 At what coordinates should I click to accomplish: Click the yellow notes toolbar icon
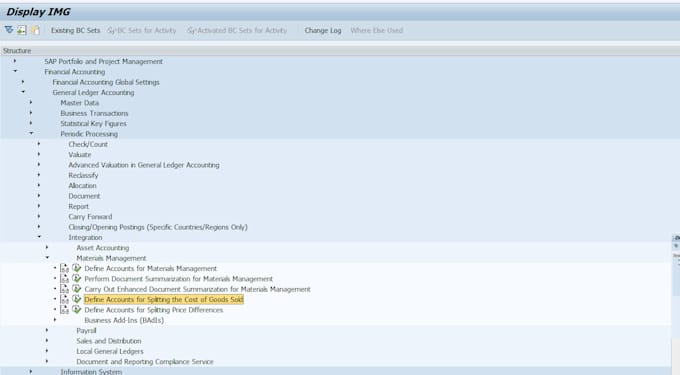[35, 30]
